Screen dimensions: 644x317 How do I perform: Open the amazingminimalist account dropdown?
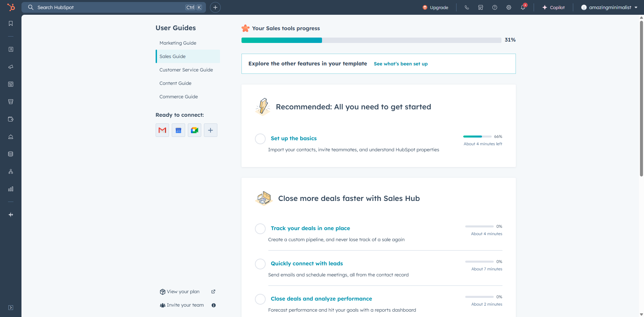[609, 7]
